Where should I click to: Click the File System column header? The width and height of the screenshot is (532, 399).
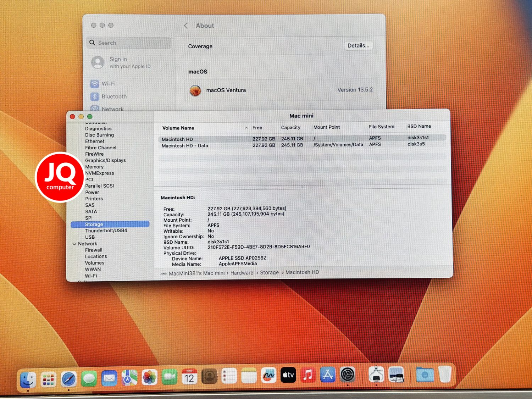pos(381,127)
